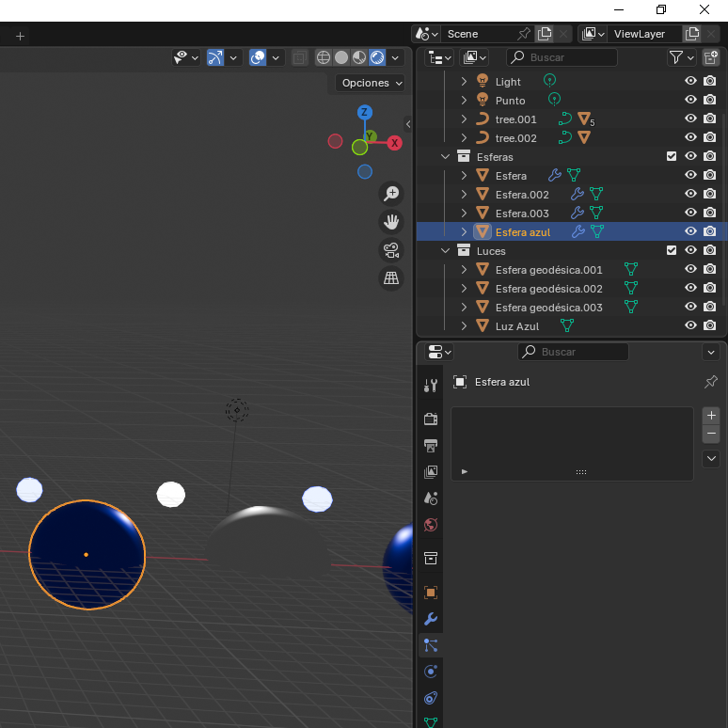
Task: Select the Esfera.003 outliner item
Action: [522, 214]
